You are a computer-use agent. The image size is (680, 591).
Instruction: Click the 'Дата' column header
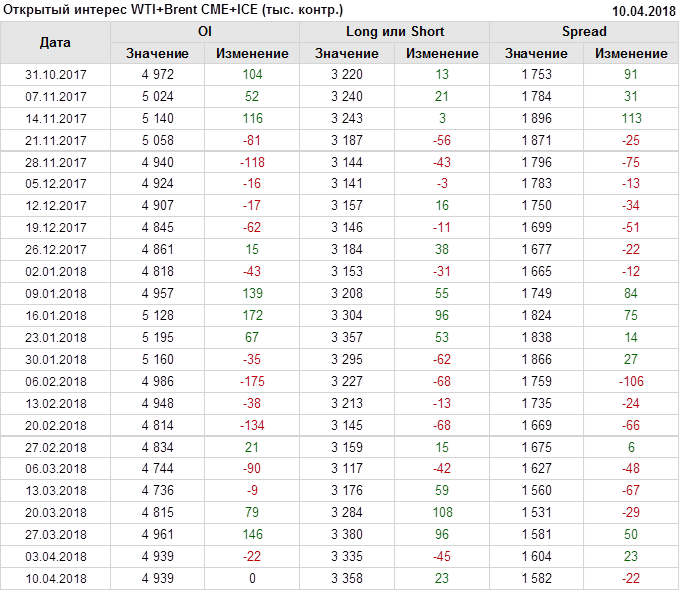(55, 43)
